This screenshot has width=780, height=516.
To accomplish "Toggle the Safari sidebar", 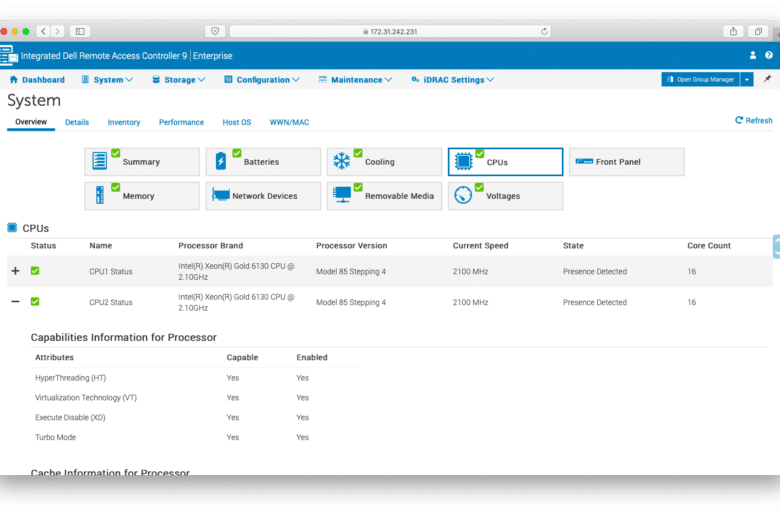I will [x=80, y=31].
